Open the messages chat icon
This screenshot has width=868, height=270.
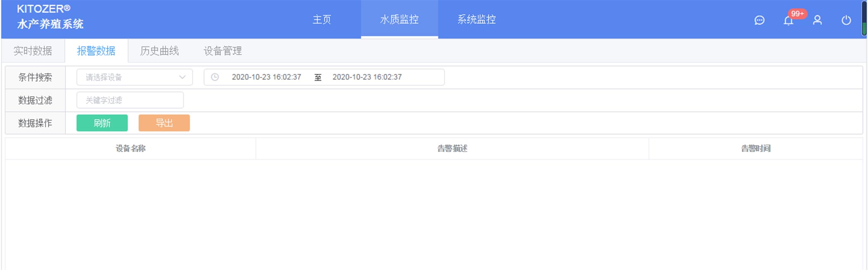pos(759,20)
